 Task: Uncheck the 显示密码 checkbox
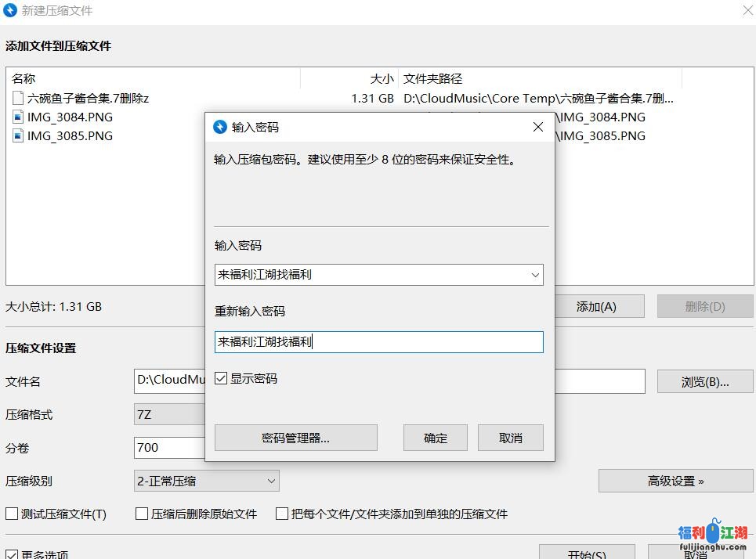coord(221,379)
